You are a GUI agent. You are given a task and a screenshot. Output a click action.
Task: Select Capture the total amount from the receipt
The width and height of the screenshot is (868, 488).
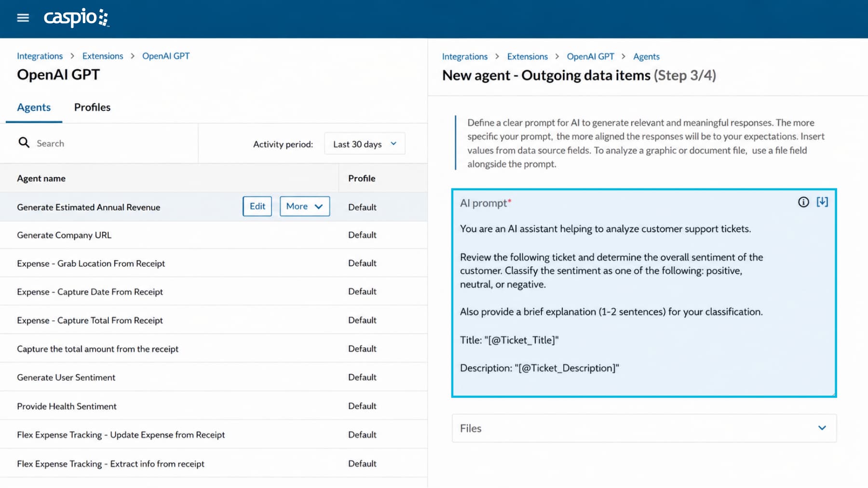(214, 348)
